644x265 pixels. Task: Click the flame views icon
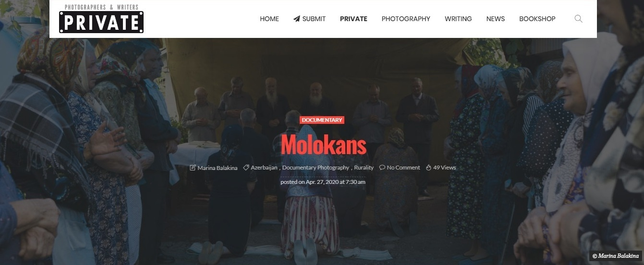click(x=428, y=168)
